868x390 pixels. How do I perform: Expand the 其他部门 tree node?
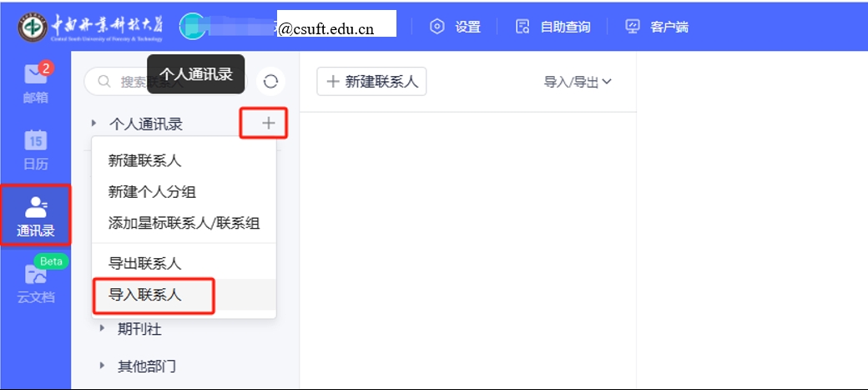103,366
